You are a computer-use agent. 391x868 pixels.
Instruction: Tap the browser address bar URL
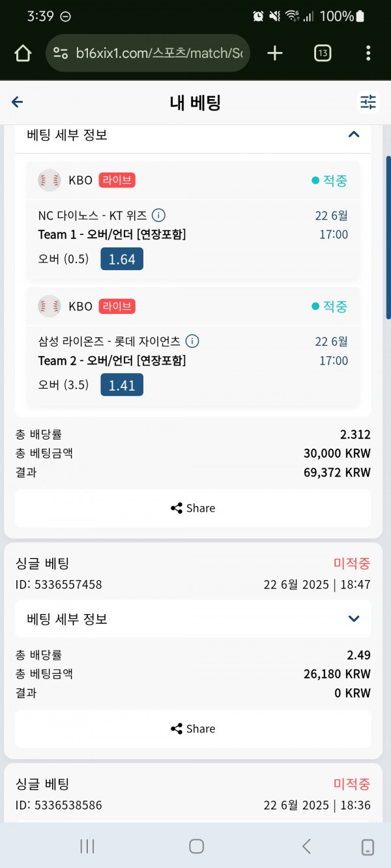[x=159, y=53]
